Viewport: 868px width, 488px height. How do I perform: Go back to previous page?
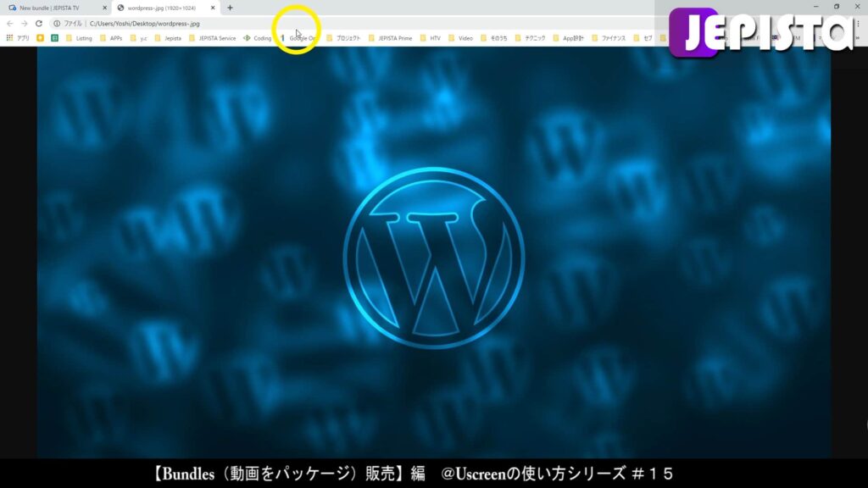tap(10, 23)
